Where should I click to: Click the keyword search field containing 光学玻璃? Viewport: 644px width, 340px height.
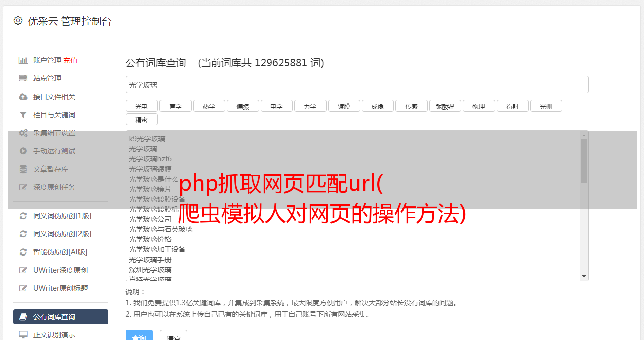(357, 84)
